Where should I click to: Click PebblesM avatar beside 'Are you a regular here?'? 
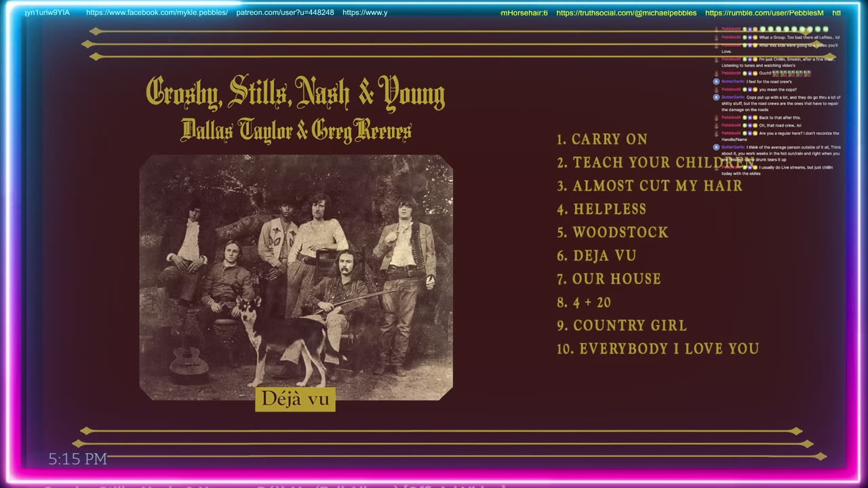pos(716,134)
